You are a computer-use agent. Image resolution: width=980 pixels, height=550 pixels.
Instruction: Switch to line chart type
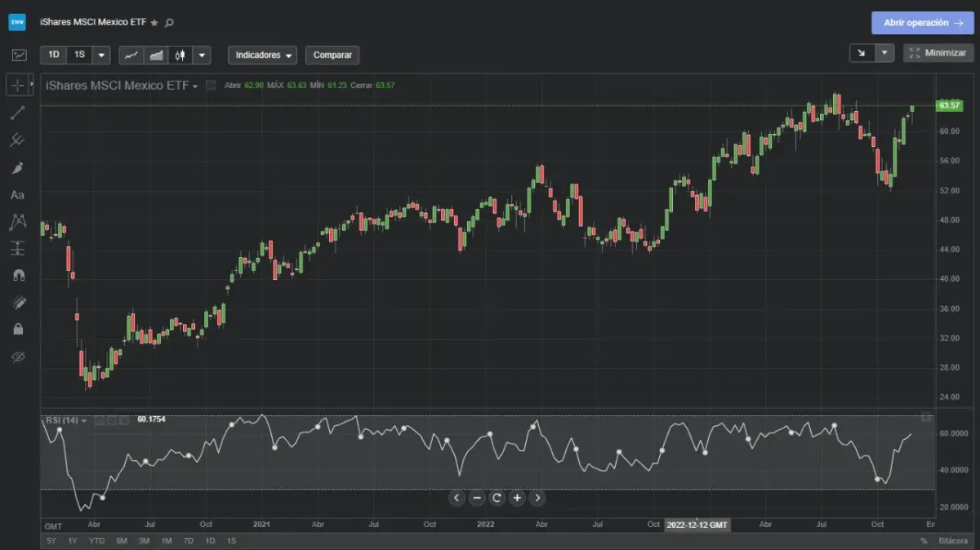[131, 55]
